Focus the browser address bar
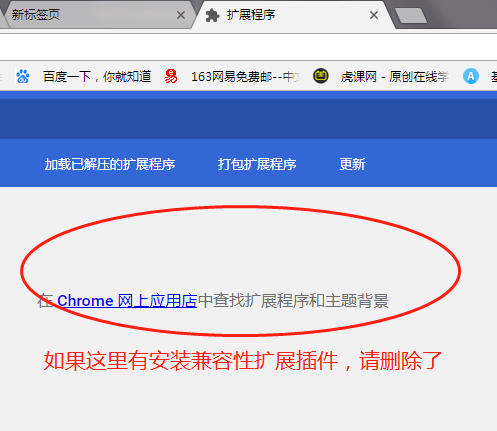Screen dimensions: 497x431 tap(248, 47)
